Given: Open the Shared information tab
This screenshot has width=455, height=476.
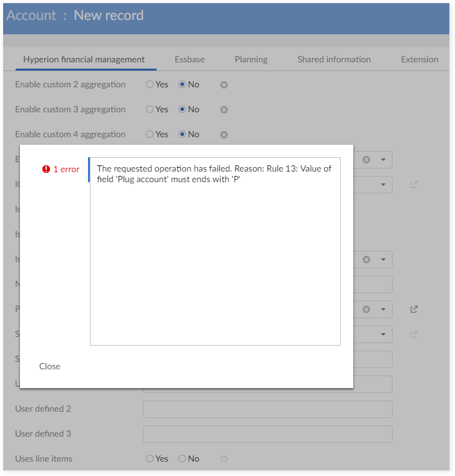Looking at the screenshot, I should pos(334,60).
